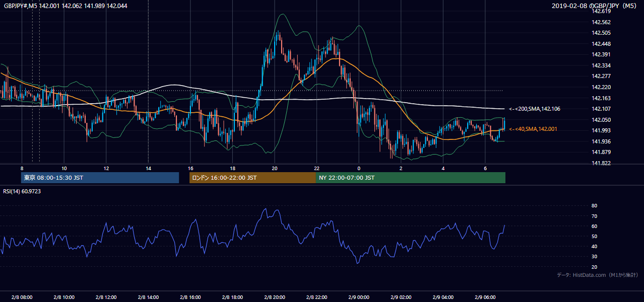Click the HistData.com data source credit
The image size is (644, 302).
(x=598, y=275)
